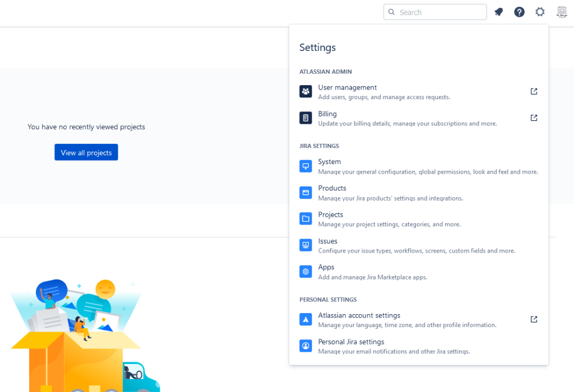Image resolution: width=574 pixels, height=392 pixels.
Task: Click the Apps icon
Action: click(x=305, y=272)
